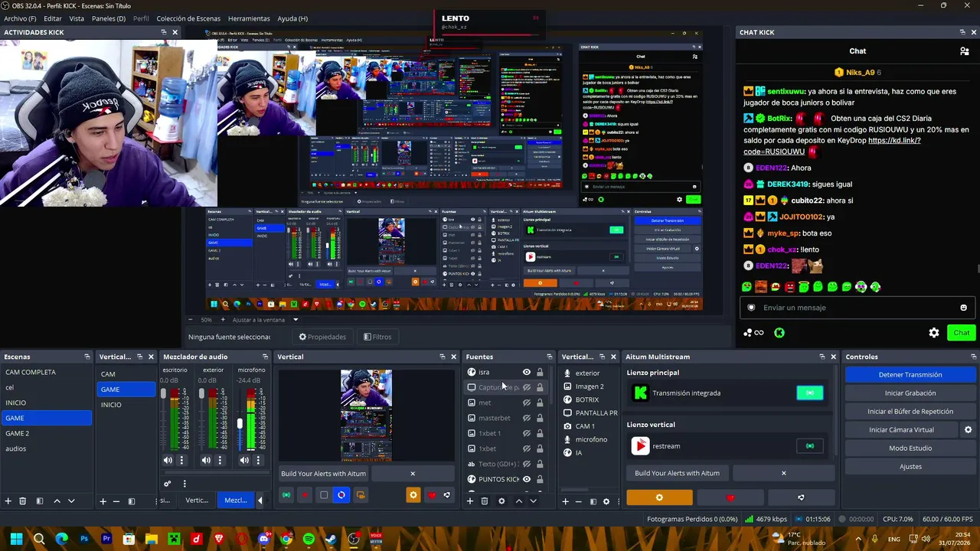The image size is (980, 551).
Task: Open Colección de Escenas menu
Action: (188, 18)
